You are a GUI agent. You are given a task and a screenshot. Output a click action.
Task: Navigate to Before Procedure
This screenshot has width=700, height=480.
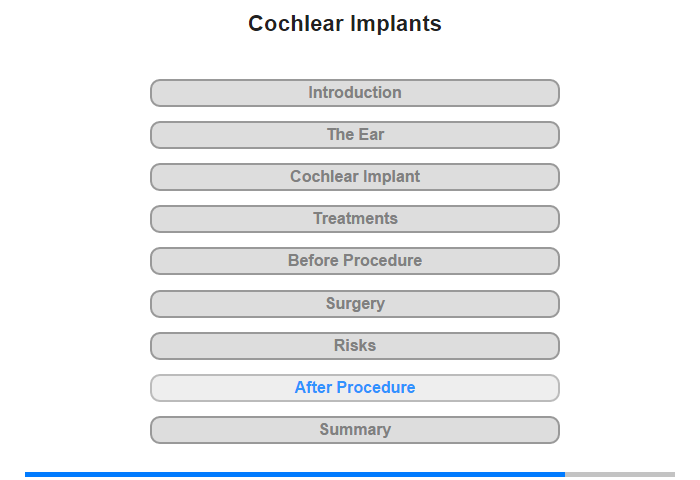coord(354,261)
